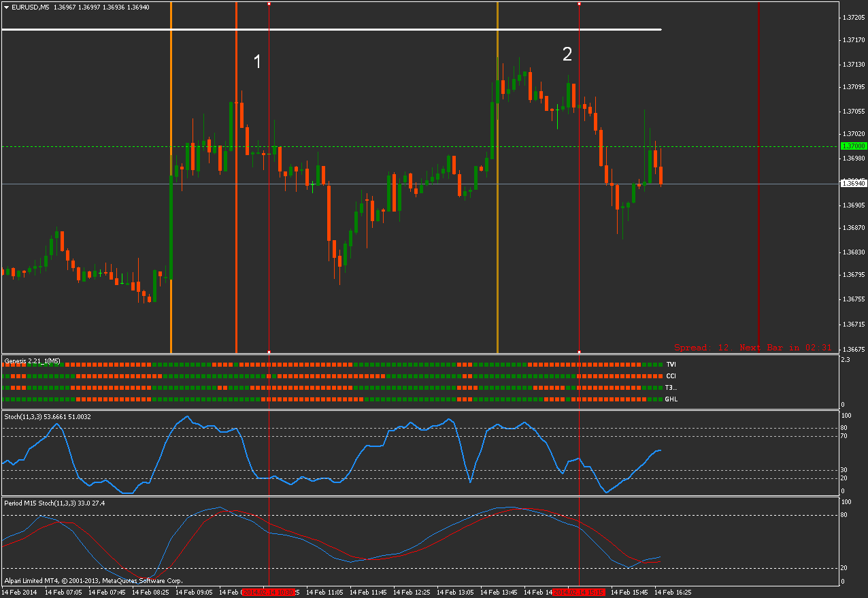Click the 1.37170 price axis label
The width and height of the screenshot is (868, 598).
pos(853,40)
